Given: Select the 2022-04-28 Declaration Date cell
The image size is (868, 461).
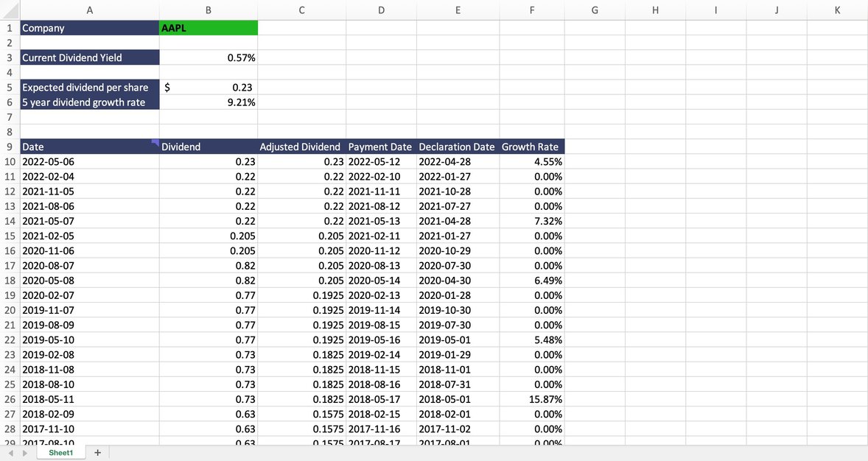Looking at the screenshot, I should [458, 161].
